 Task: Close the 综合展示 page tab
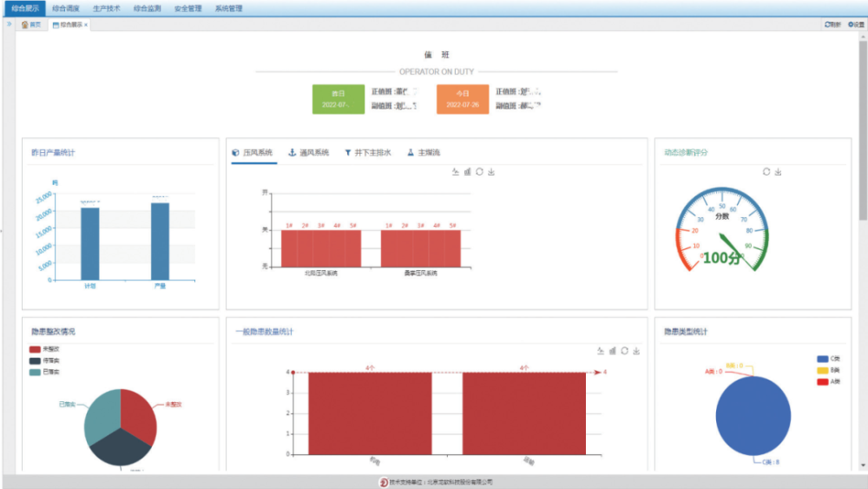pyautogui.click(x=86, y=25)
